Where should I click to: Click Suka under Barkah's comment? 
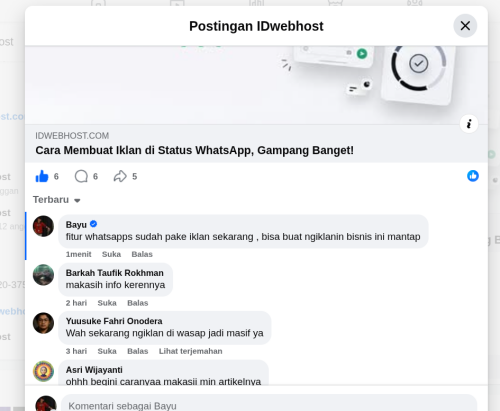[x=107, y=303]
